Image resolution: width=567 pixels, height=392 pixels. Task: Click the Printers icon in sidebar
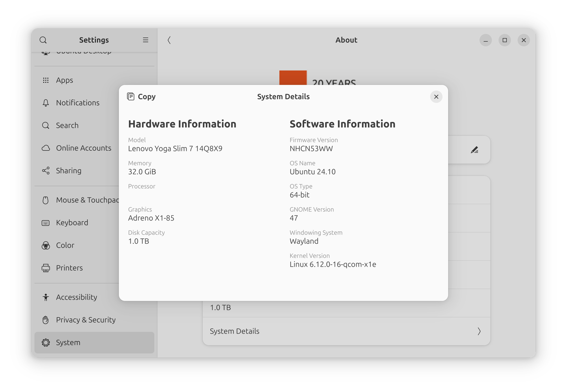click(46, 268)
